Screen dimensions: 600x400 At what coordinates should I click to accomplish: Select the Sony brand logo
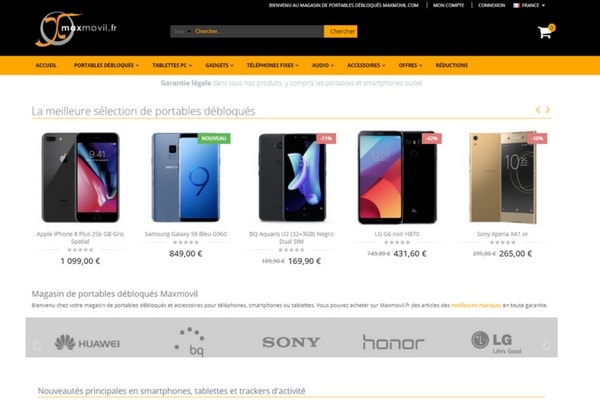[x=291, y=342]
